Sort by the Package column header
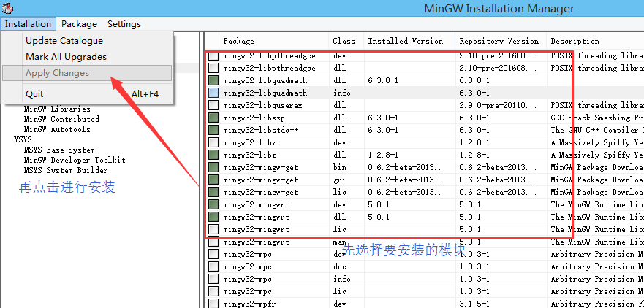 [273, 41]
